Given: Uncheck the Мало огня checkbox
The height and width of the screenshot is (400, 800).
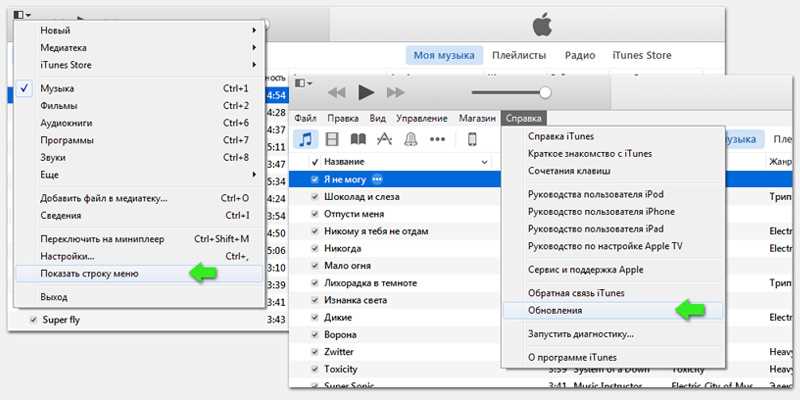Looking at the screenshot, I should pyautogui.click(x=315, y=266).
